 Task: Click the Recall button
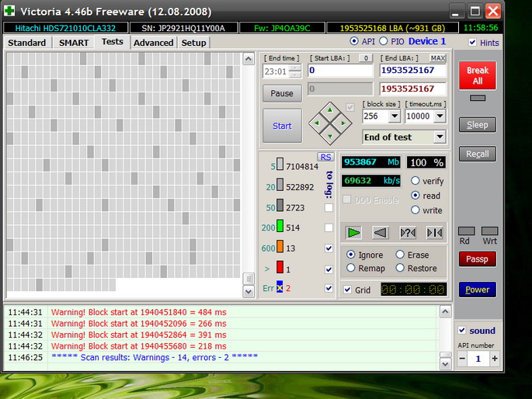coord(478,154)
